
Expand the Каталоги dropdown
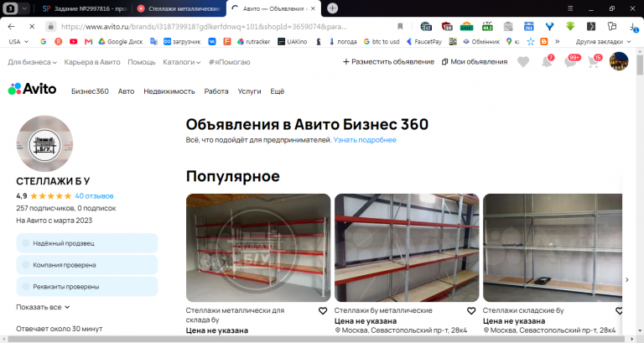point(181,62)
